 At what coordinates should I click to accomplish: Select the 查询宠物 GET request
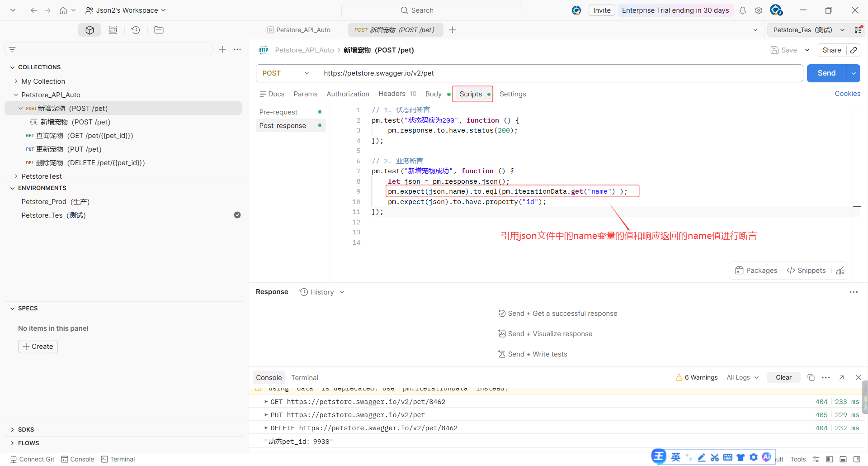click(123, 136)
